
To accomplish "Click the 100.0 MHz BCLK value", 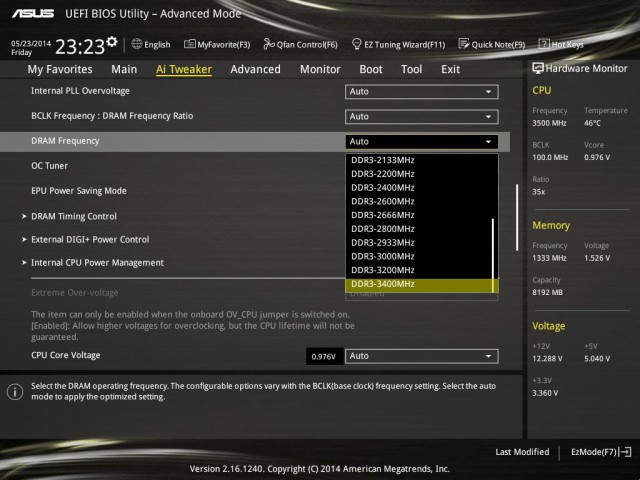I will point(550,157).
